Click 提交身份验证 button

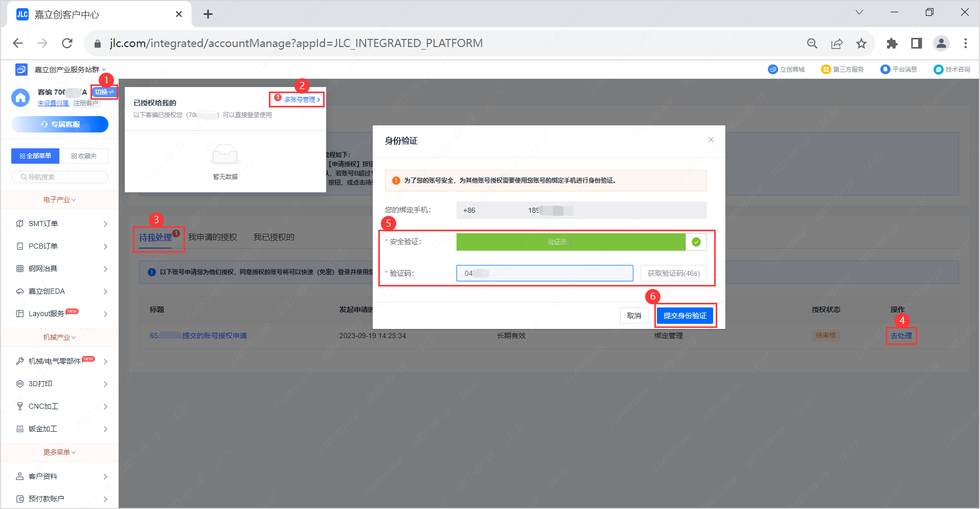685,316
